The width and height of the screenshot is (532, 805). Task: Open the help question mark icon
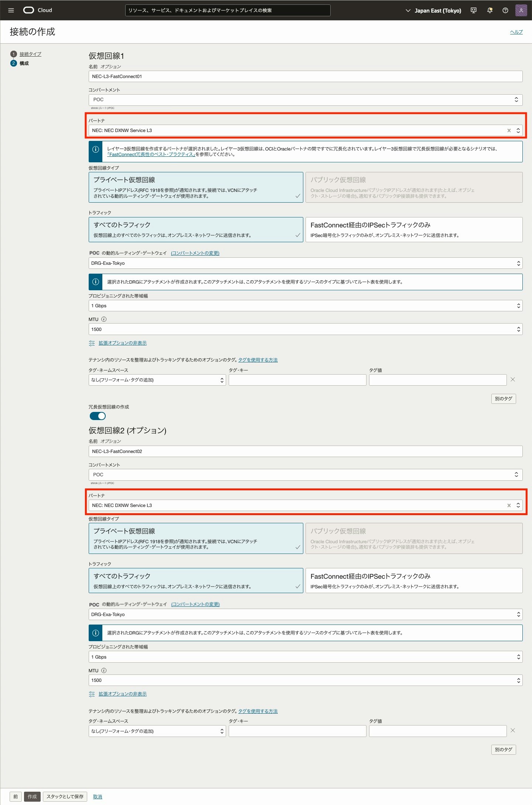[505, 10]
